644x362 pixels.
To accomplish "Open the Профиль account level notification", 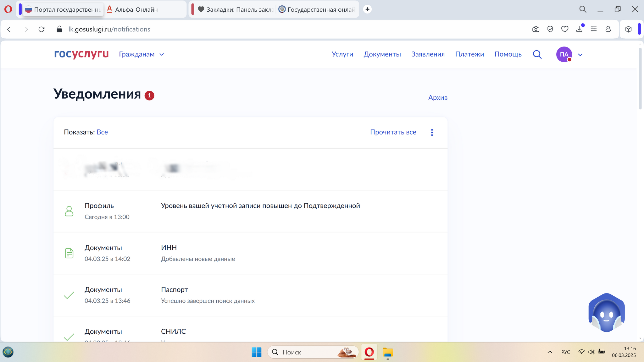I will click(260, 206).
